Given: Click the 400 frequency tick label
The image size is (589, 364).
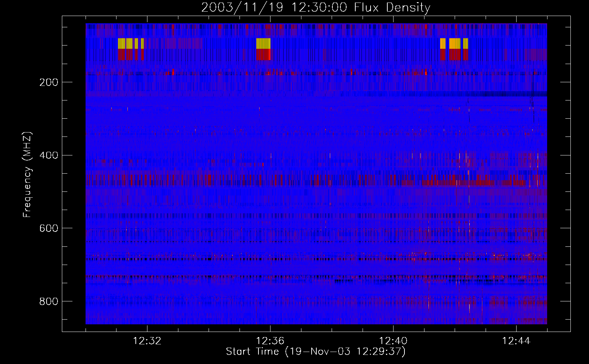Looking at the screenshot, I should point(49,155).
